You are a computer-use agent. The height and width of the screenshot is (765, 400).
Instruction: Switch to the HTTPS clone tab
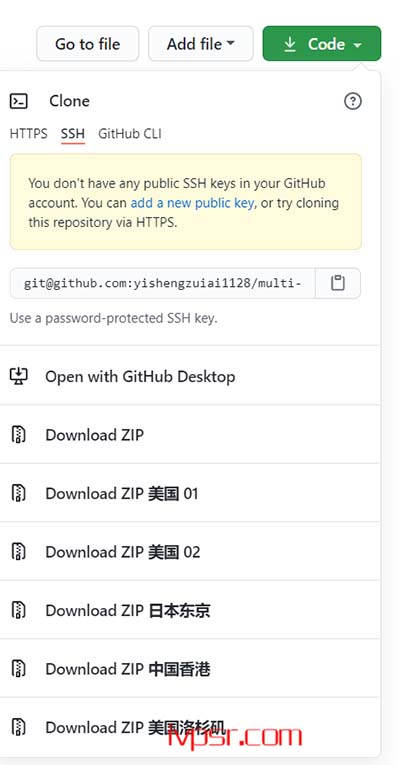[x=28, y=134]
